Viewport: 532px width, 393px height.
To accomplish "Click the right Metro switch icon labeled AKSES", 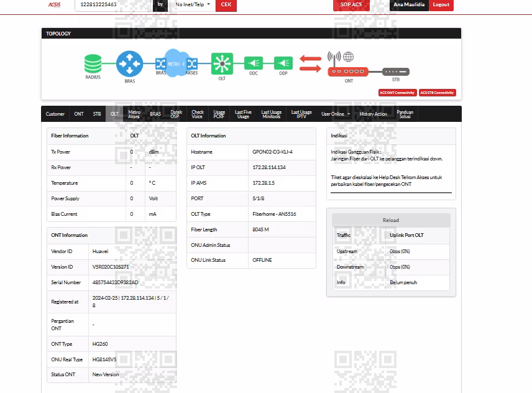I will (192, 63).
